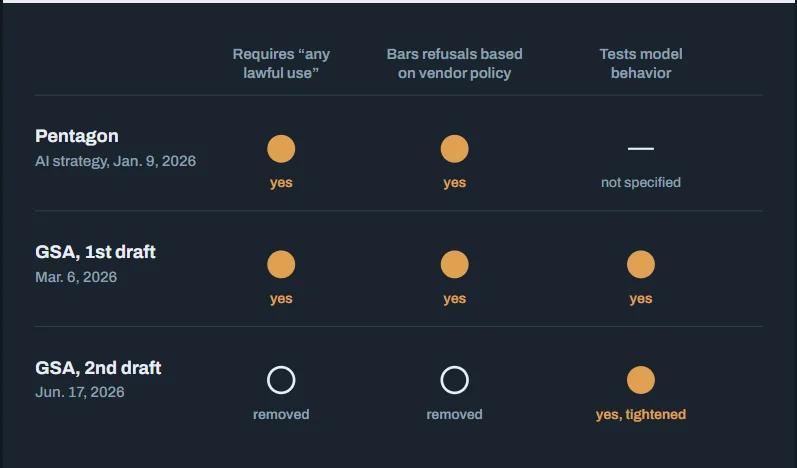Viewport: 797px width, 468px height.
Task: Click GSA 2nd draft tightened orange dot
Action: [x=641, y=380]
